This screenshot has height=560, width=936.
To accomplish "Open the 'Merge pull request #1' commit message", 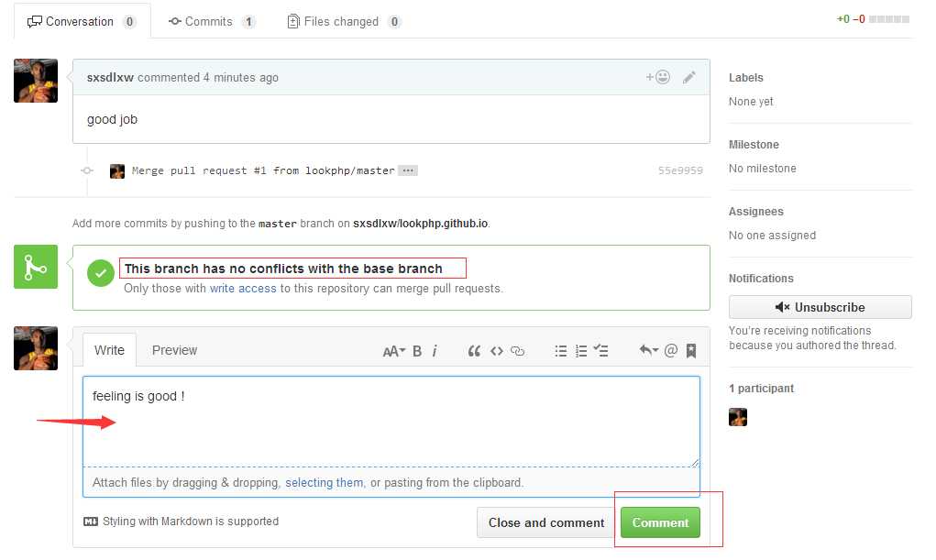I will tap(263, 170).
